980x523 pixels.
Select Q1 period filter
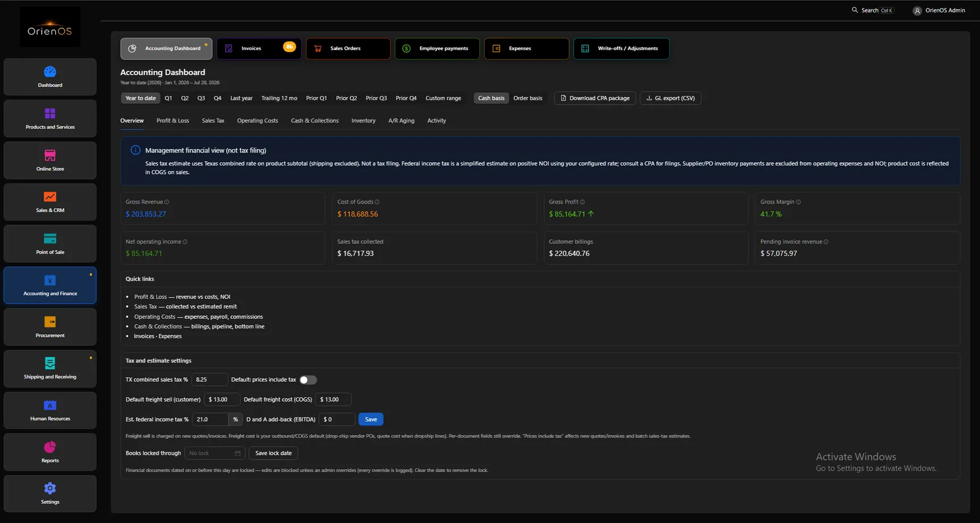[168, 98]
